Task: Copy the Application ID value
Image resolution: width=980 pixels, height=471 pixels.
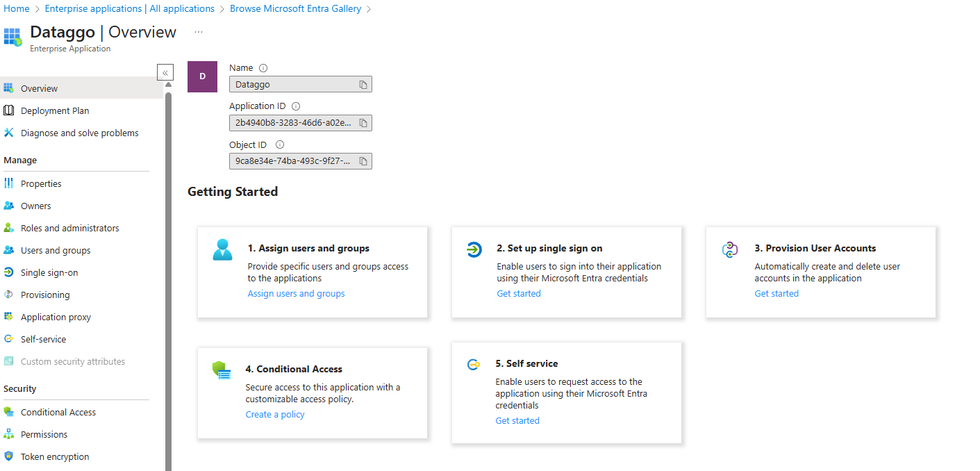Action: coord(363,122)
